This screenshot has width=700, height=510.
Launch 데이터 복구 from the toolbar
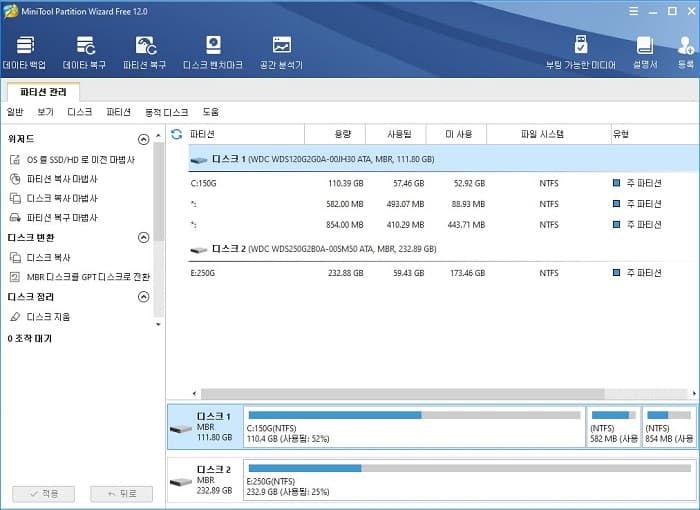click(84, 53)
